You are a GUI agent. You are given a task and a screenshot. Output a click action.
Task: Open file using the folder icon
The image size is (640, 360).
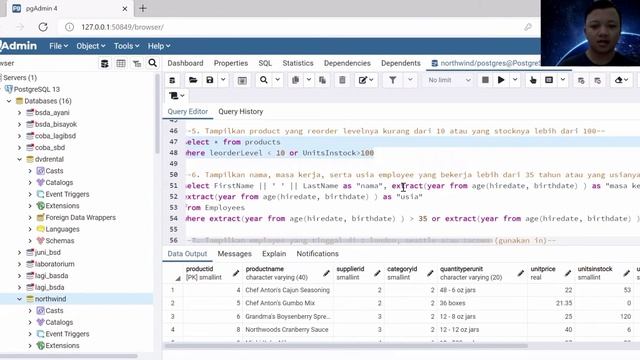coord(193,80)
